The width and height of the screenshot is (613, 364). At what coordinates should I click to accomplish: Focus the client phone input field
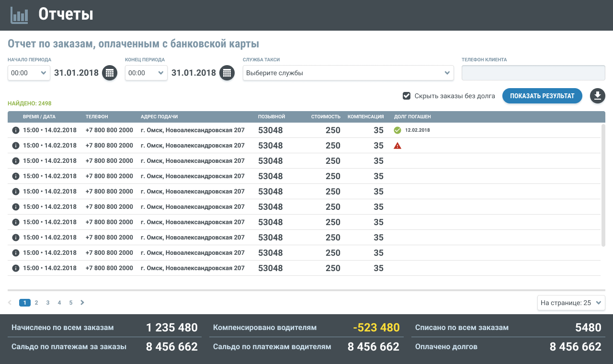533,73
